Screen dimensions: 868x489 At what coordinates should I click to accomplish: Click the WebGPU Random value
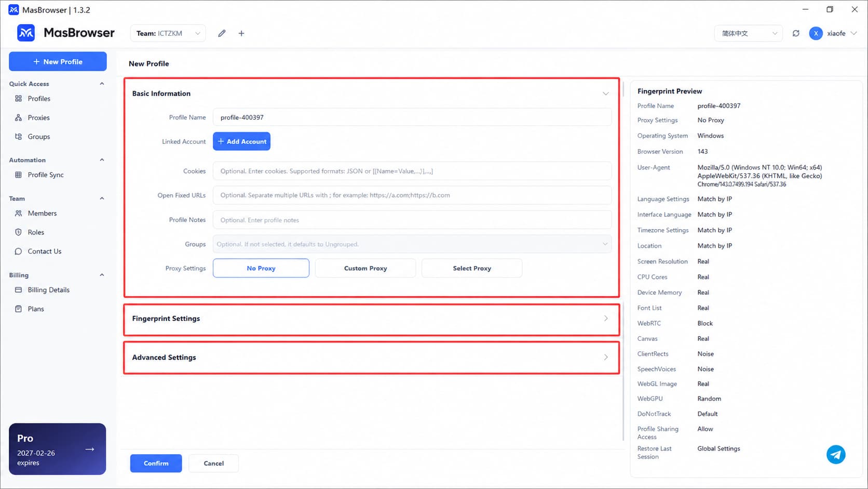709,399
